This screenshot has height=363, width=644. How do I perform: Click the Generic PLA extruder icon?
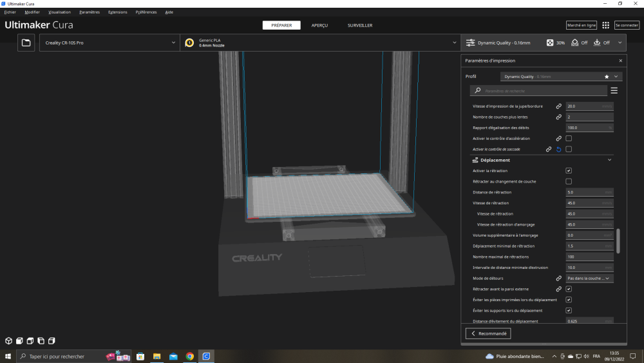(x=189, y=43)
